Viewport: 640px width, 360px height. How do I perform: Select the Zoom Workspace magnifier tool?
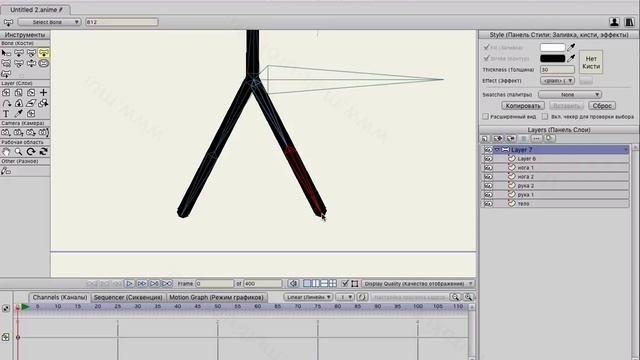(x=19, y=152)
